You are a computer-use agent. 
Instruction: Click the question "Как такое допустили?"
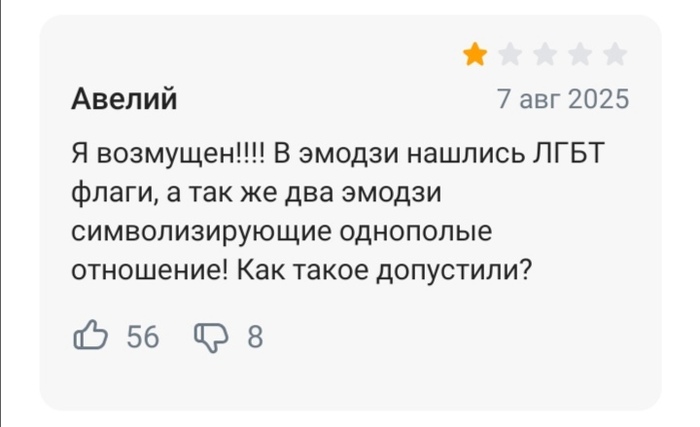(x=383, y=270)
